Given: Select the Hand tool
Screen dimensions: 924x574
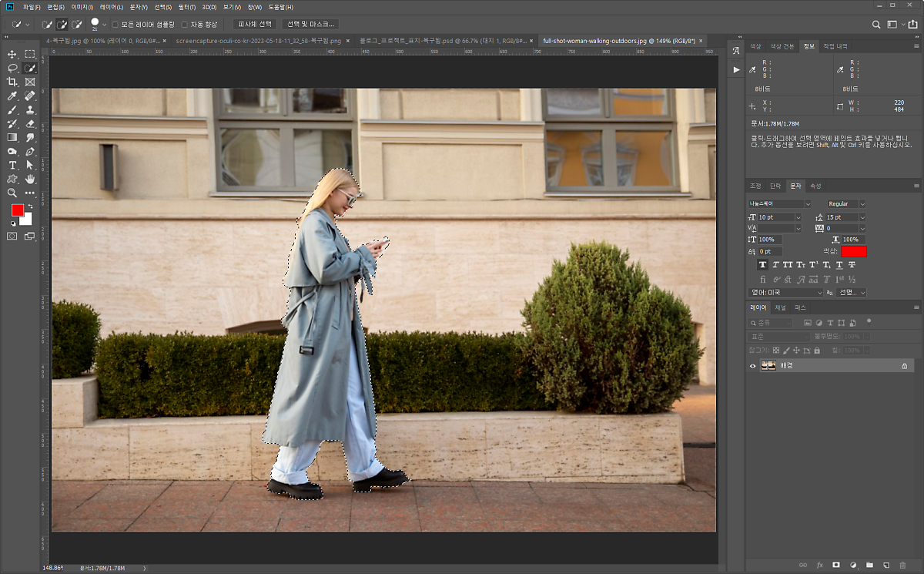Looking at the screenshot, I should (x=30, y=180).
